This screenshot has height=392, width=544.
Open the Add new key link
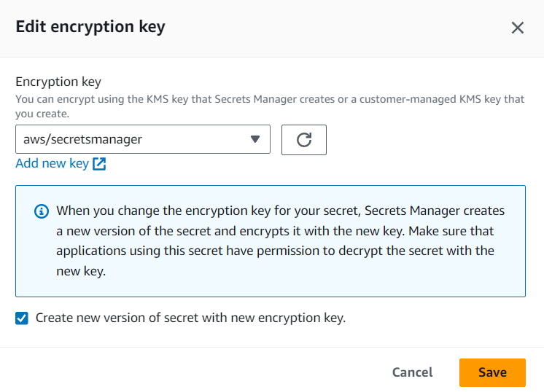pos(52,163)
